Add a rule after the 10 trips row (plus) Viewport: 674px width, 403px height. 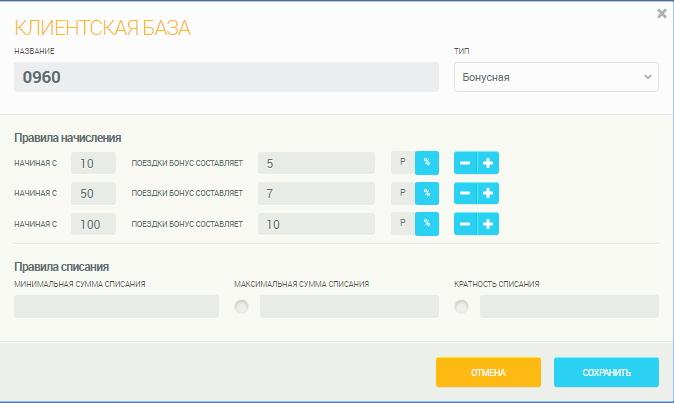point(488,163)
